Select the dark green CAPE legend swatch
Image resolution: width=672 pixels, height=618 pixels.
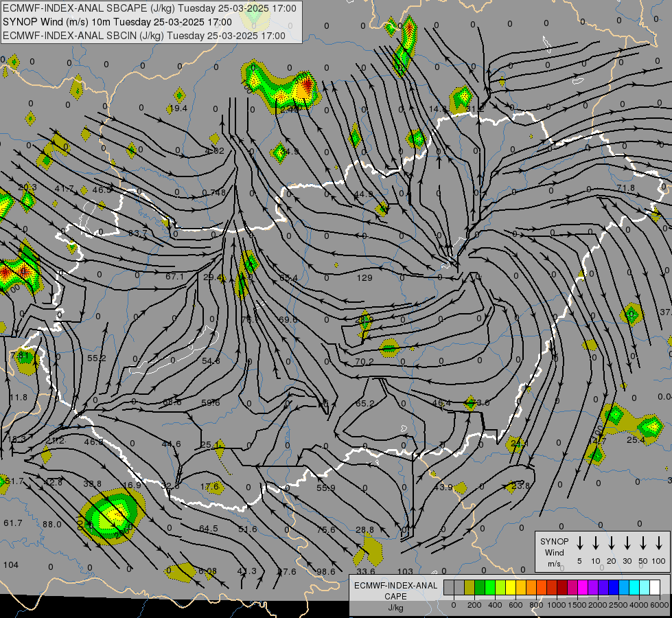coord(480,587)
